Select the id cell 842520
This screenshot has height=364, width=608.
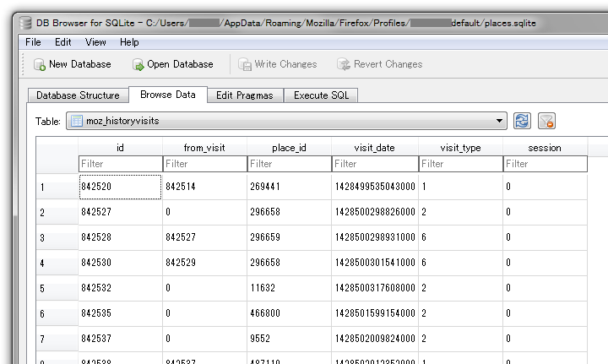tap(120, 187)
